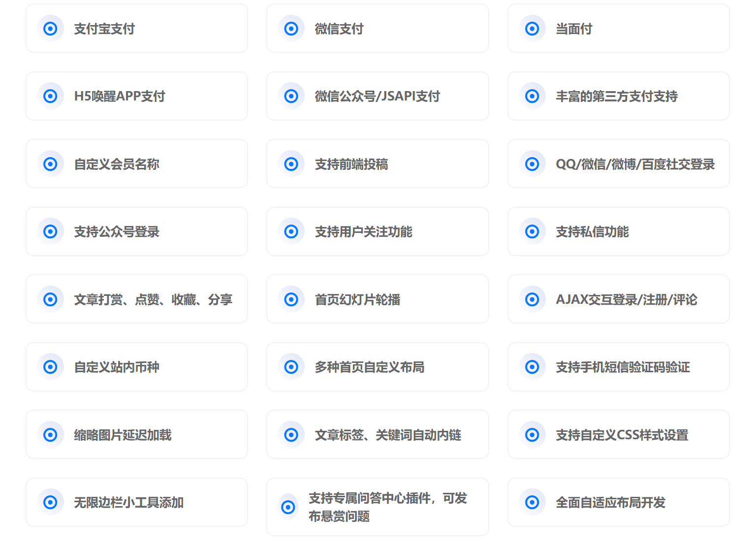756x548 pixels.
Task: Select the icon beside 无限边栏小工具添加
Action: (x=50, y=502)
